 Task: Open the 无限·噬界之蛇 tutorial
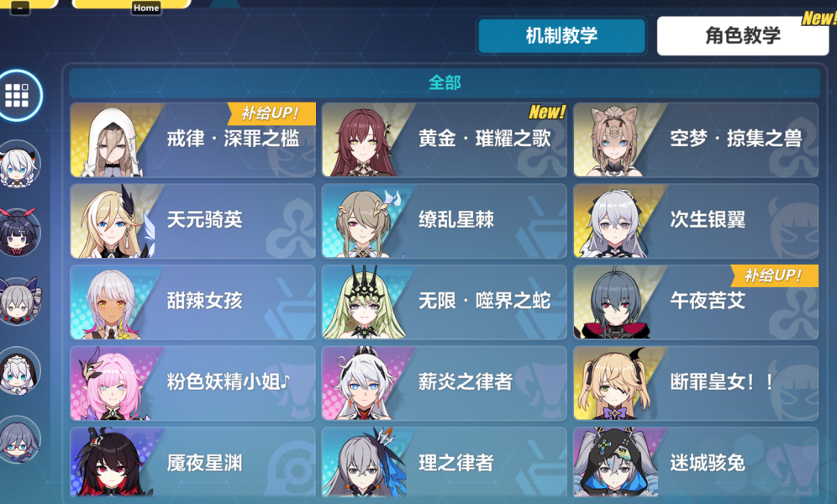[x=444, y=302]
